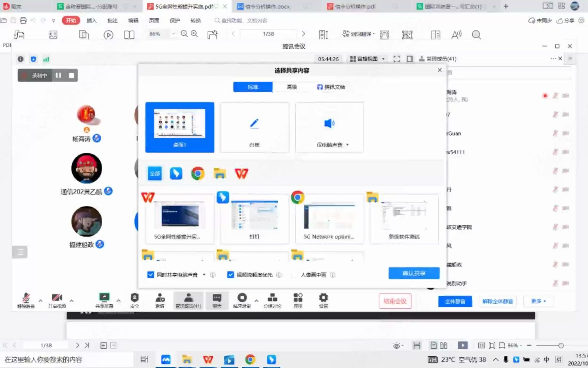Open the 应用 apps icon
The image size is (588, 368).
tap(298, 300)
